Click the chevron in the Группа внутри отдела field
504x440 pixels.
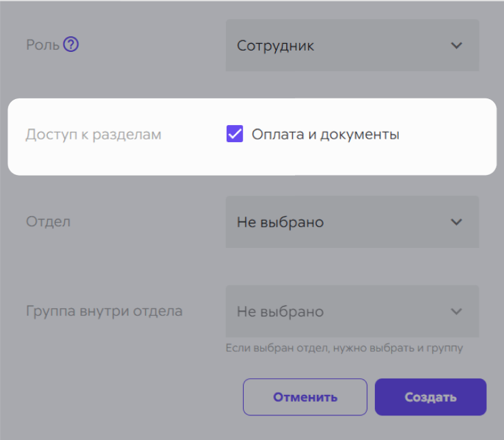point(456,312)
